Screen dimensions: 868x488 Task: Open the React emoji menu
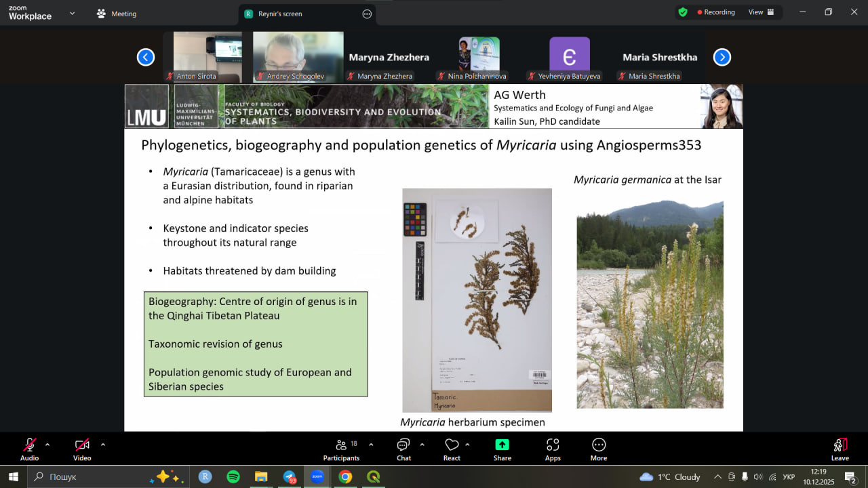[x=452, y=449]
